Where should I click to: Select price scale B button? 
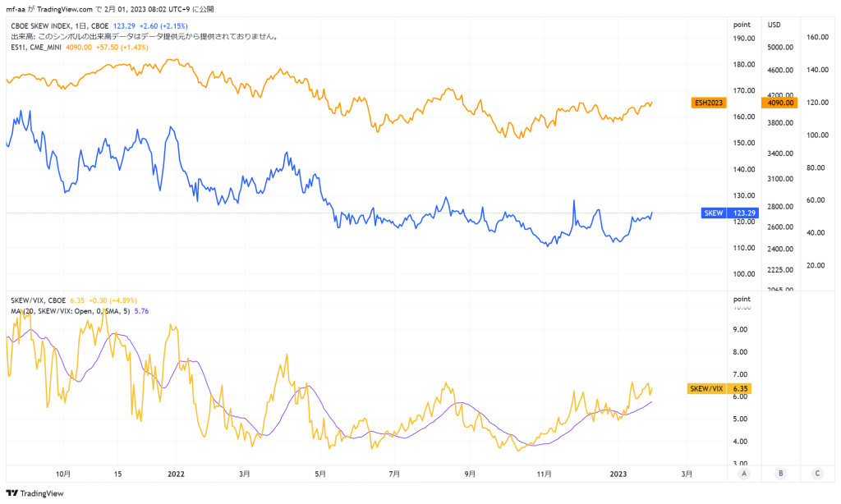pos(780,474)
